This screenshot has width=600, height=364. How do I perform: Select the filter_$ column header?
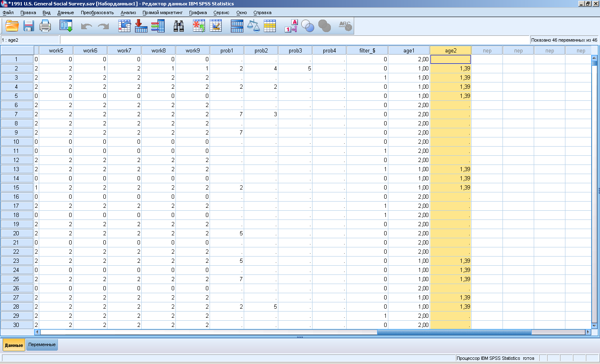click(x=367, y=50)
